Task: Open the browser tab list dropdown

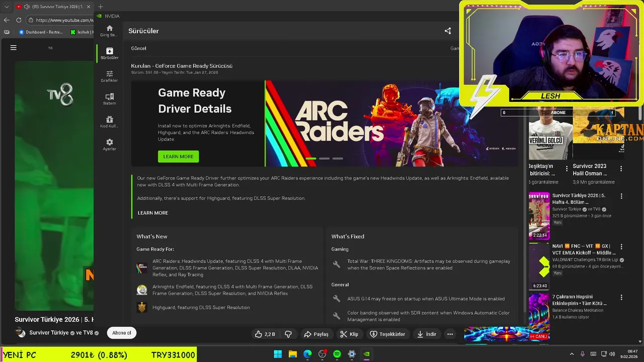Action: click(7, 7)
